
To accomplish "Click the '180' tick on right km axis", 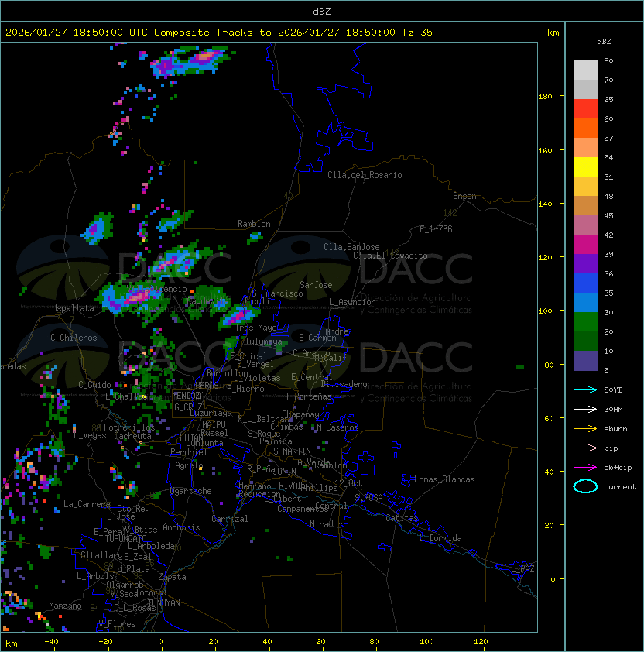I will click(545, 97).
